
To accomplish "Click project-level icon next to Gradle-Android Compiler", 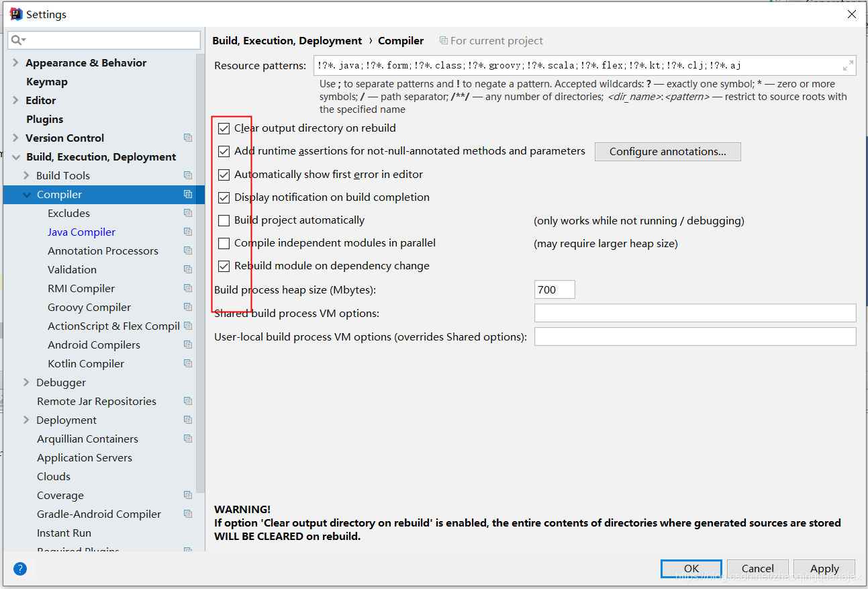I will [x=188, y=514].
